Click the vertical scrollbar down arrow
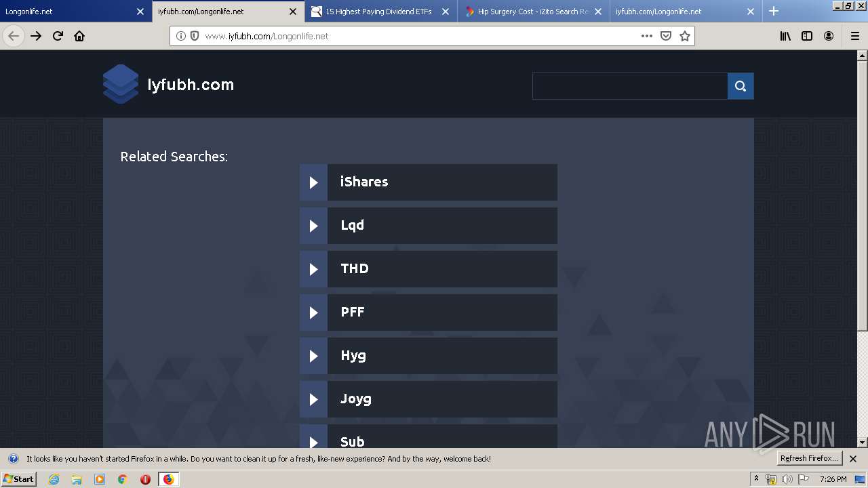868x488 pixels. pos(863,443)
